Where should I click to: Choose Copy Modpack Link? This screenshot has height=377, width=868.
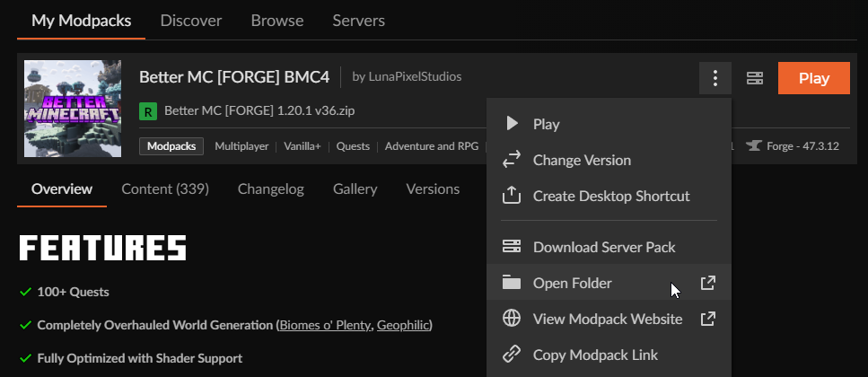609,355
